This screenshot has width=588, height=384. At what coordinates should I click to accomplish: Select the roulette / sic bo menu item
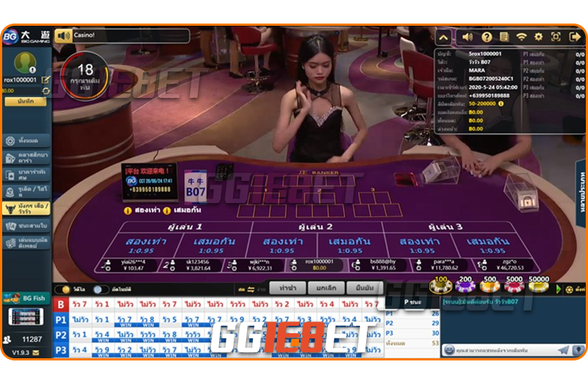(x=26, y=191)
